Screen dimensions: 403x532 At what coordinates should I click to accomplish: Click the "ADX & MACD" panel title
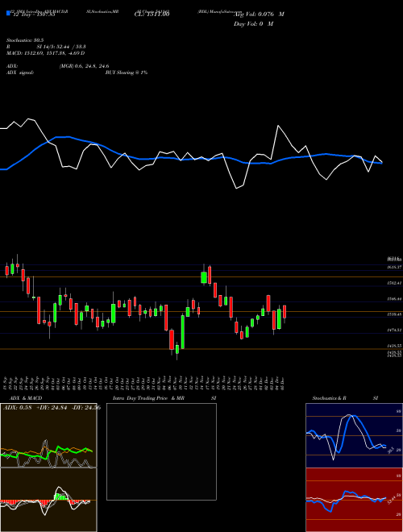tap(26, 398)
